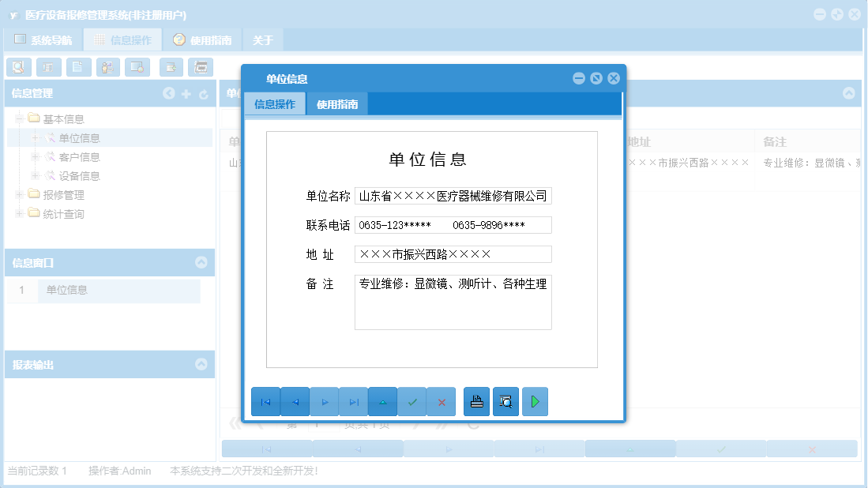Expand the 报修管理 tree folder

click(x=17, y=195)
